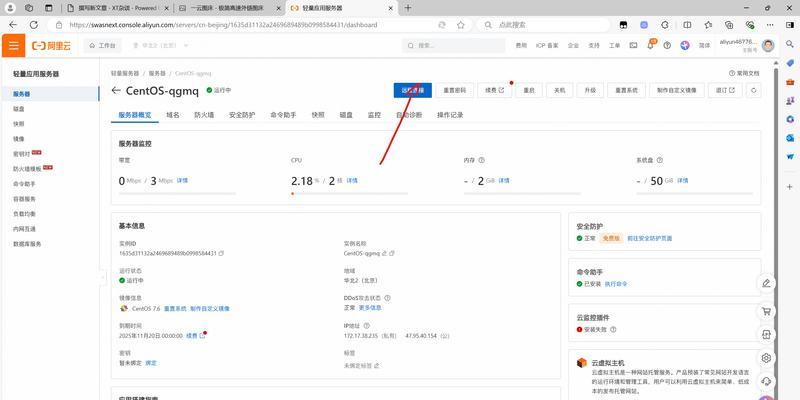Image resolution: width=800 pixels, height=400 pixels.
Task: Launch the Cloud Shell terminal icon
Action: click(x=633, y=45)
